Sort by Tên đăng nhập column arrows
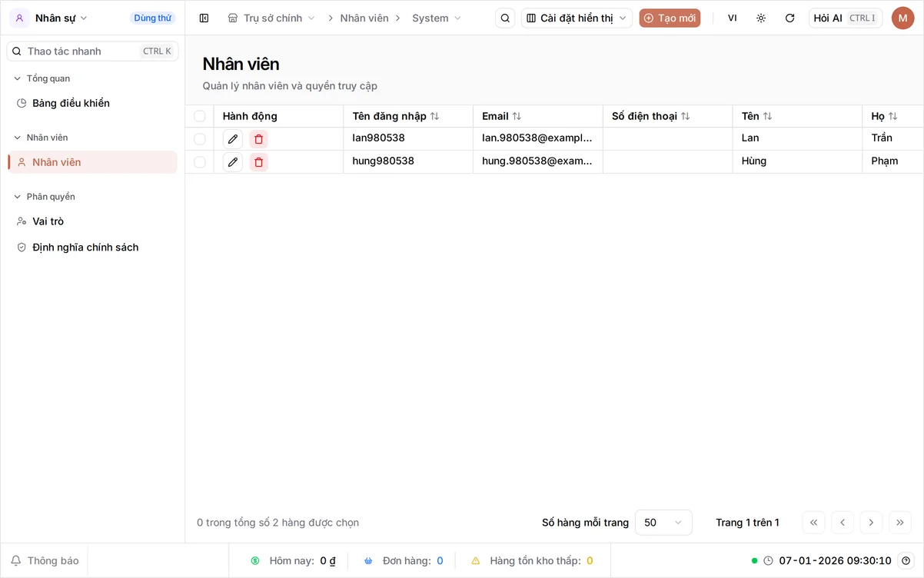Screen dimensions: 924x578 (434, 116)
